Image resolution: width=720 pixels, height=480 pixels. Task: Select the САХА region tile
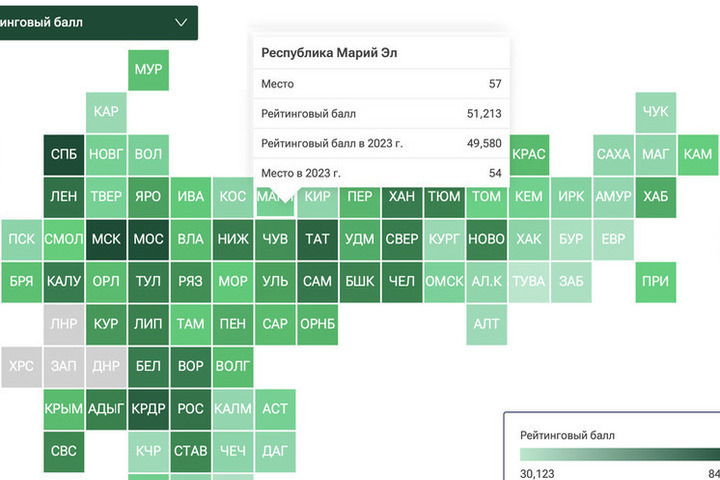pyautogui.click(x=613, y=155)
